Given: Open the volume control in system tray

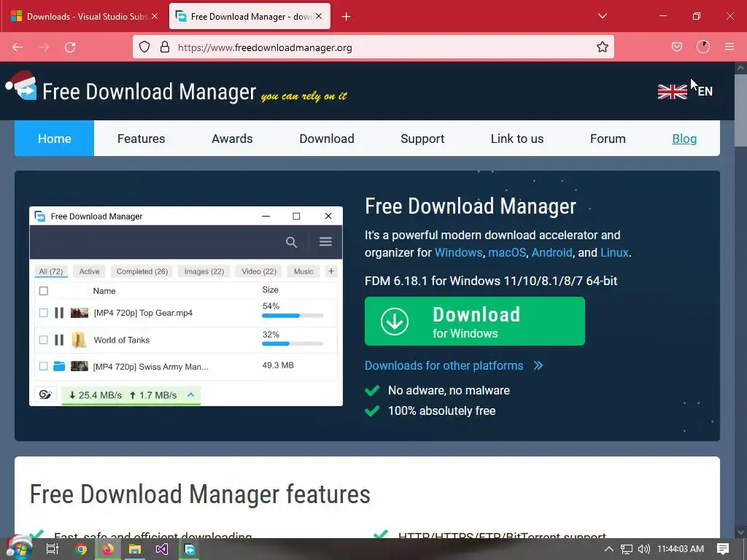Looking at the screenshot, I should (x=643, y=549).
